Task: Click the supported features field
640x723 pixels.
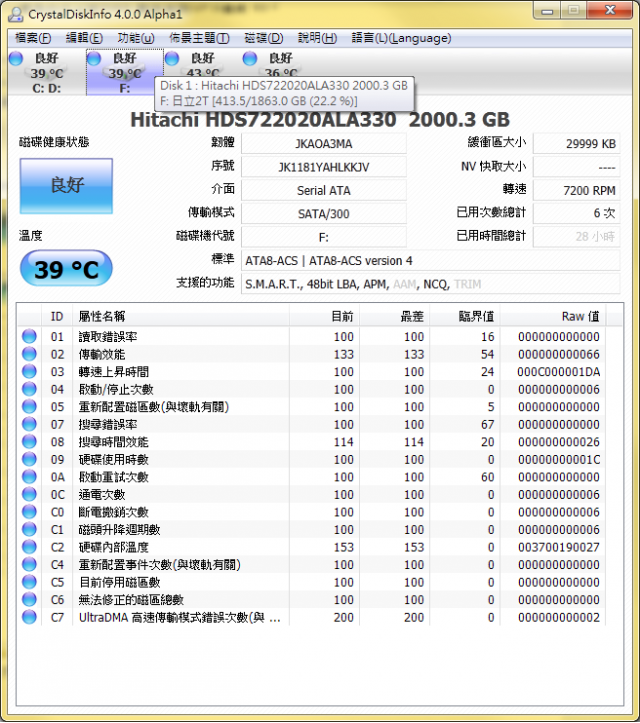Action: 431,284
